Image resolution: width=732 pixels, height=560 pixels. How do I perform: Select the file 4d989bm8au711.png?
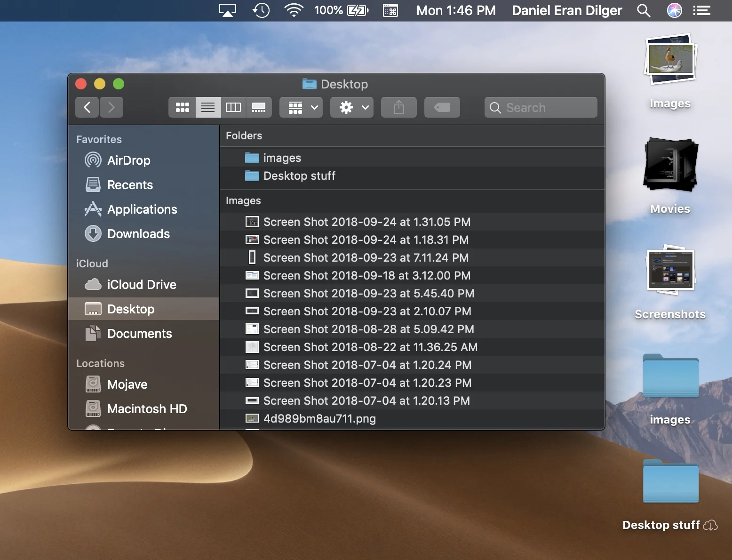pos(413,418)
